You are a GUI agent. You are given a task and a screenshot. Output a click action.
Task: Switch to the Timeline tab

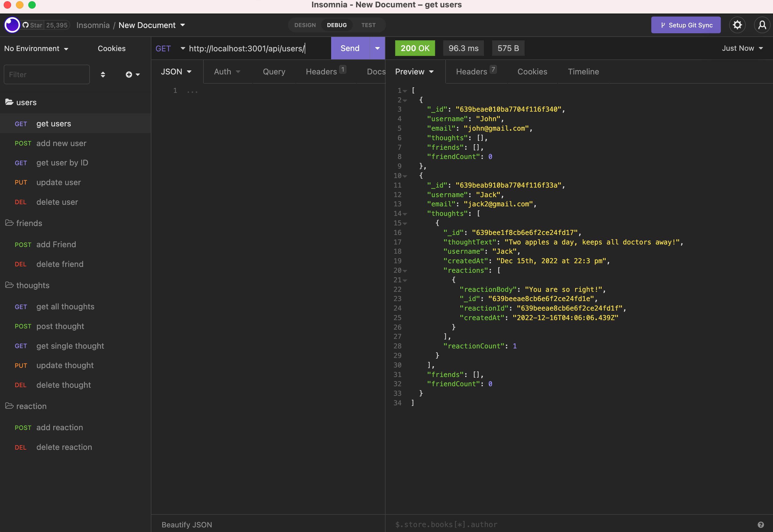pyautogui.click(x=583, y=71)
